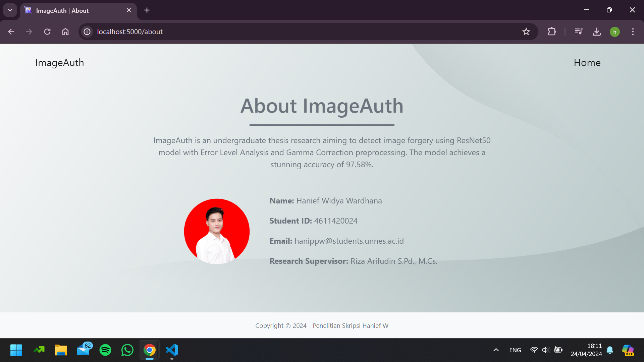Open Spotify from the taskbar

[x=105, y=350]
